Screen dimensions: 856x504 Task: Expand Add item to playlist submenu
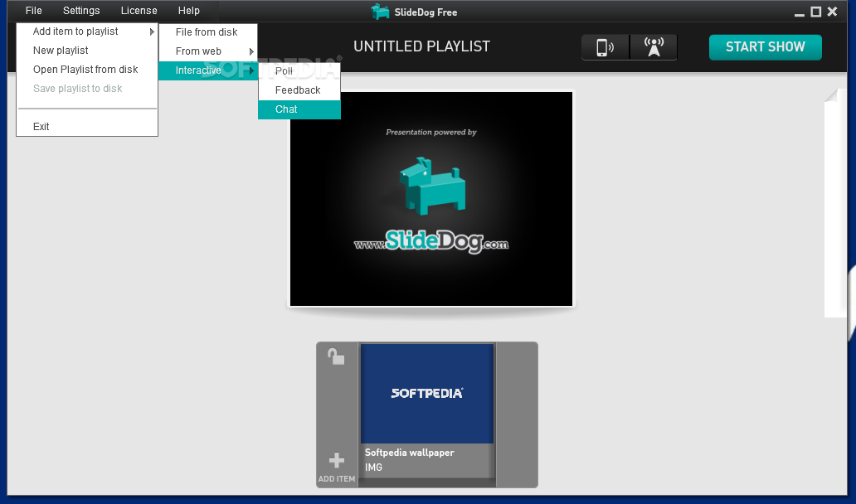[87, 31]
